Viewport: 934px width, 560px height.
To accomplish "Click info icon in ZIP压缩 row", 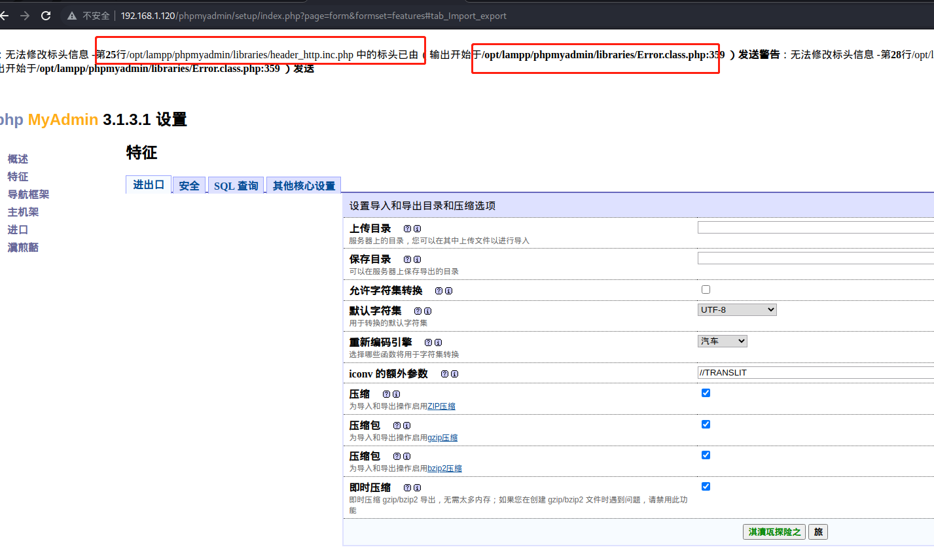I will 396,394.
